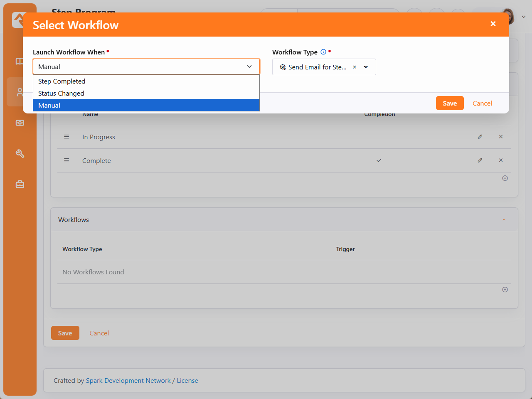Image resolution: width=532 pixels, height=399 pixels.
Task: Click the info icon beside Workflow Type
Action: 323,52
